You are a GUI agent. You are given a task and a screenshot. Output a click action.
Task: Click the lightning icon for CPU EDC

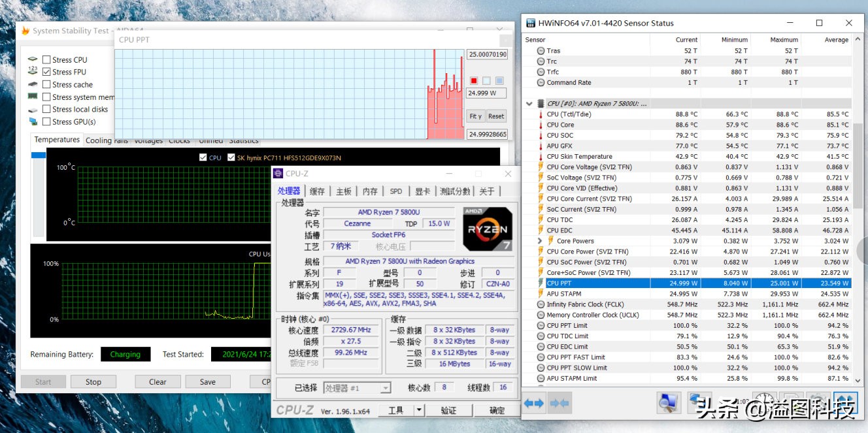pyautogui.click(x=541, y=231)
